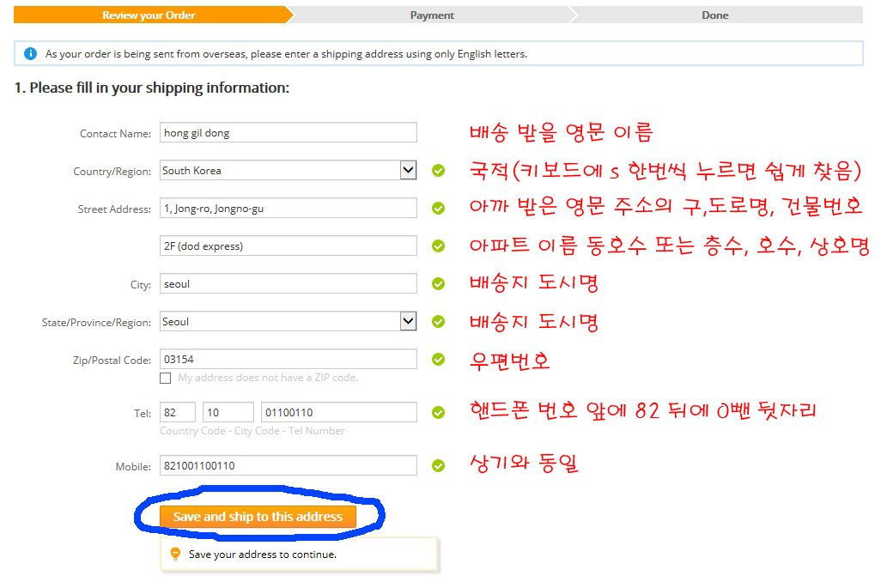The height and width of the screenshot is (588, 887).
Task: Click the Tel country code box
Action: click(x=178, y=413)
